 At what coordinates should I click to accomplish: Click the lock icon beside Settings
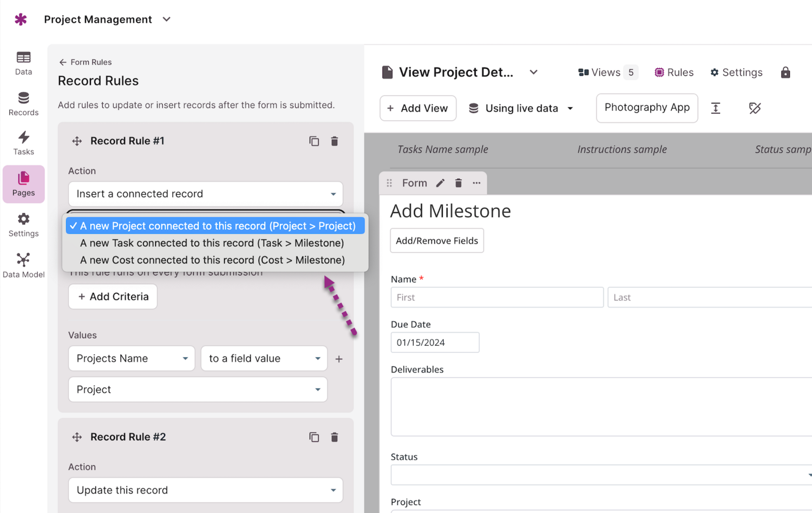(785, 73)
